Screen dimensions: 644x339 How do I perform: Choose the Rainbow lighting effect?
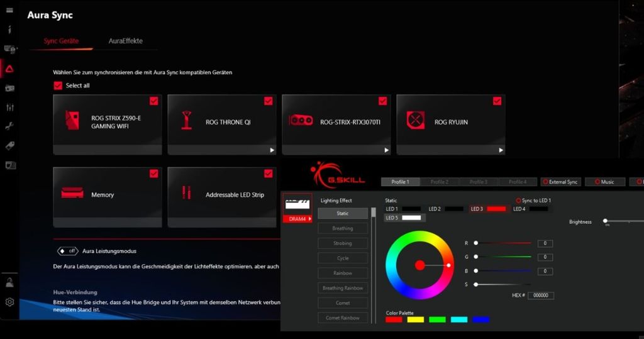[x=343, y=273]
